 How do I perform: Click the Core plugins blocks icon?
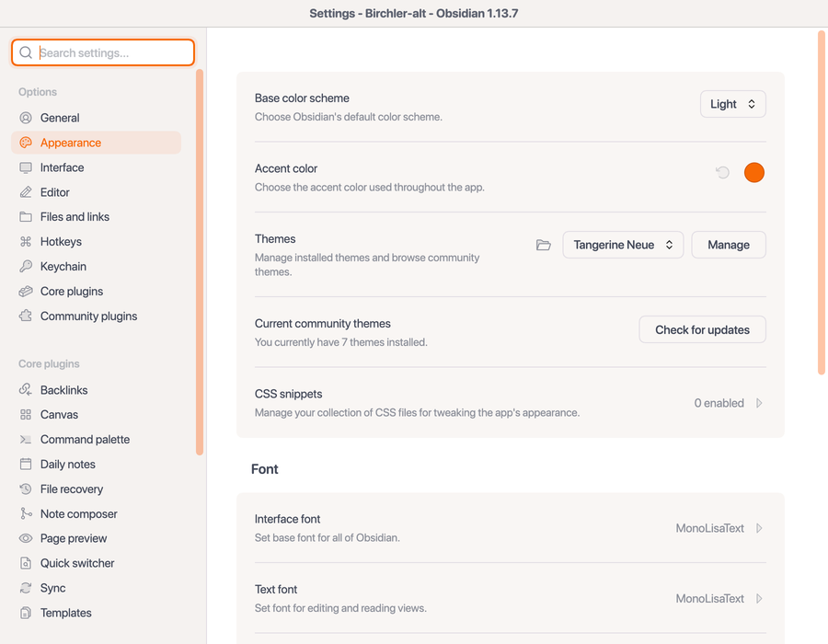pyautogui.click(x=26, y=291)
